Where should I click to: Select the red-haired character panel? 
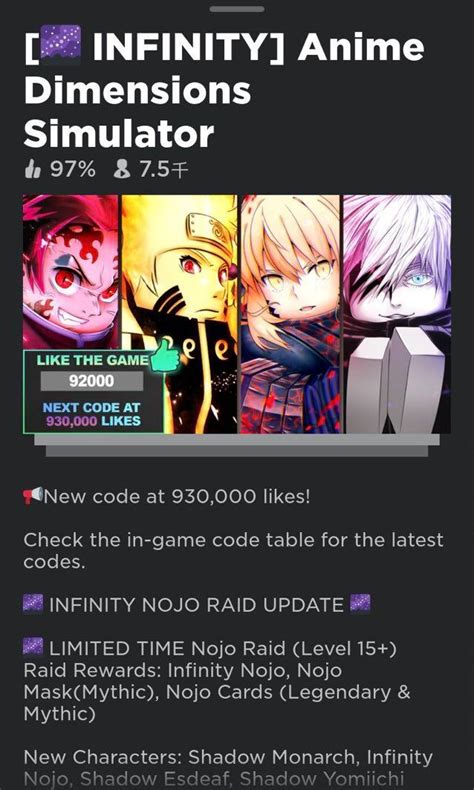[71, 272]
